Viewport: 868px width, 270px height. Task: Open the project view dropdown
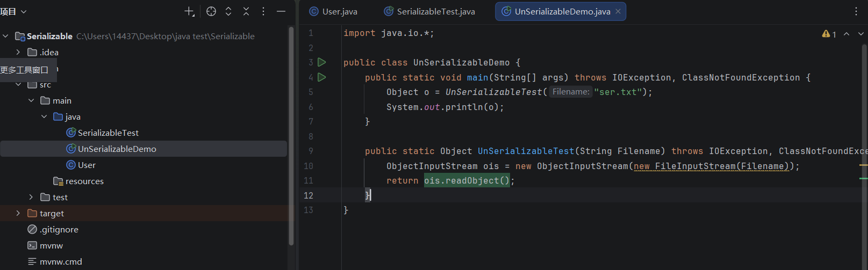[x=13, y=11]
